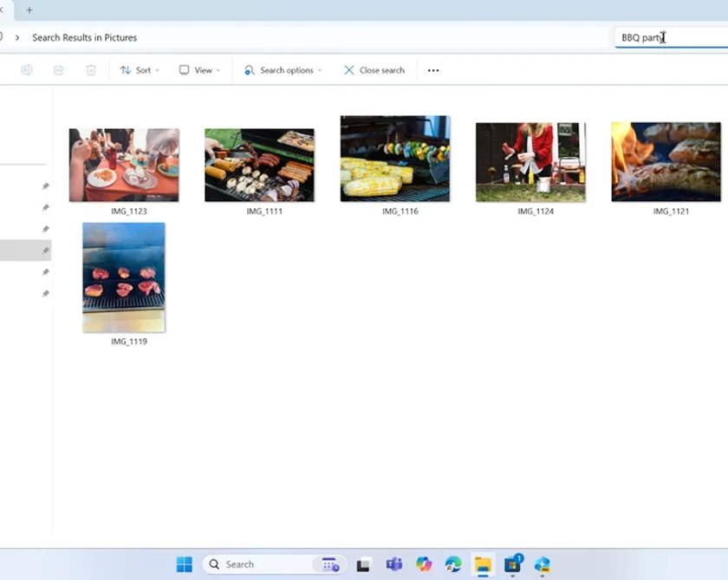Open Microsoft Store from the taskbar
The image size is (728, 580).
pyautogui.click(x=513, y=564)
